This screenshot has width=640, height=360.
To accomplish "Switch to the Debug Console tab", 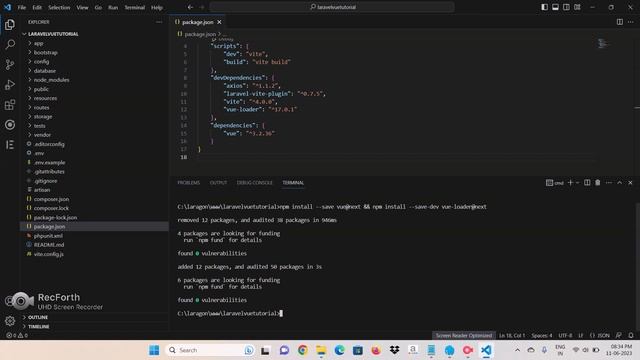I will tap(254, 182).
